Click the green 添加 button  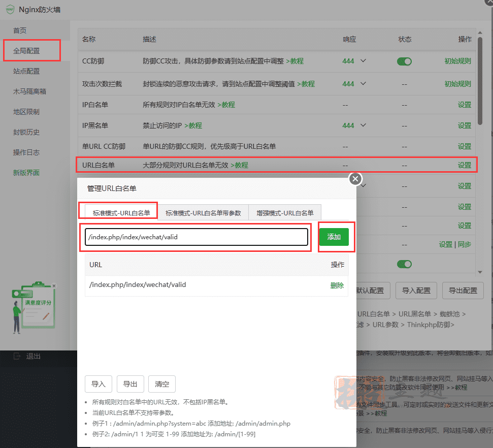click(x=334, y=237)
